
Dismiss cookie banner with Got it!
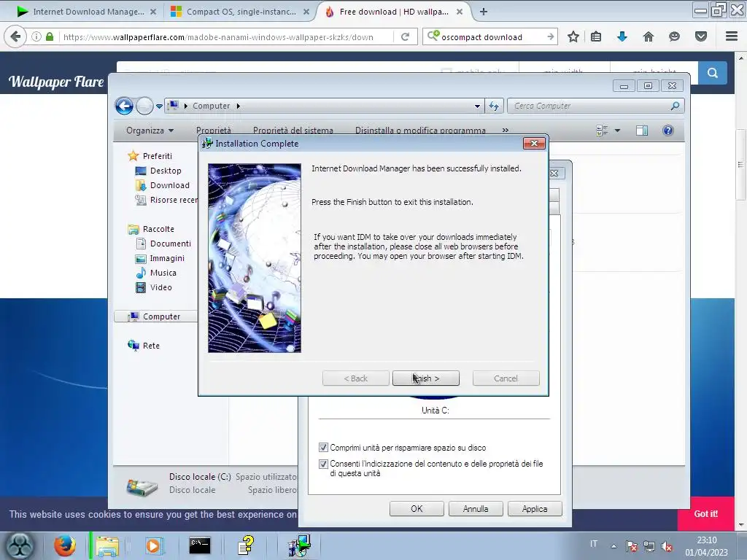[x=705, y=514]
